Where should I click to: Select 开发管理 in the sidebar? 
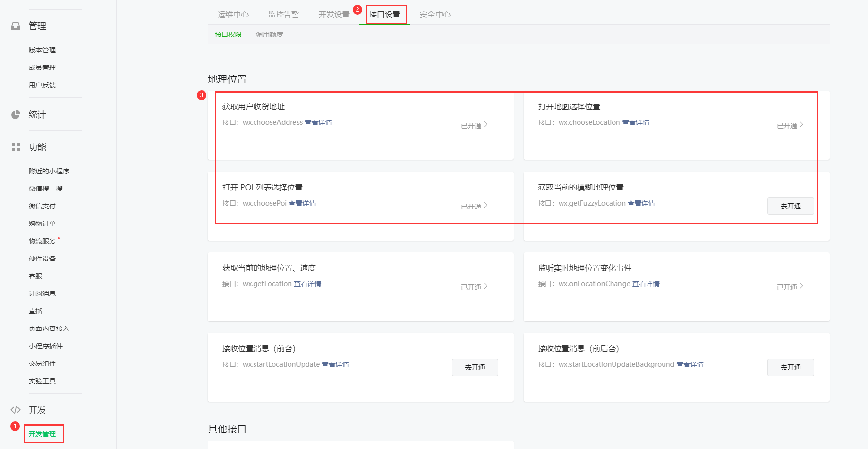pos(42,434)
